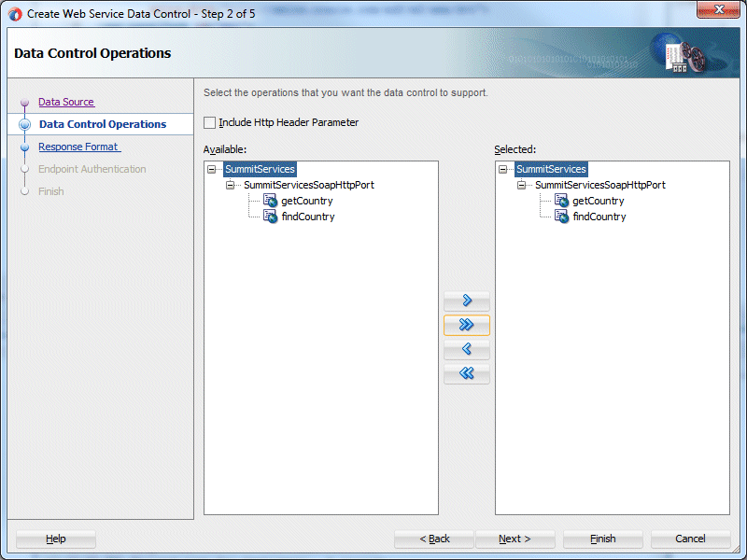Click findCountry operation icon in Available tree
The width and height of the screenshot is (747, 560).
(270, 217)
